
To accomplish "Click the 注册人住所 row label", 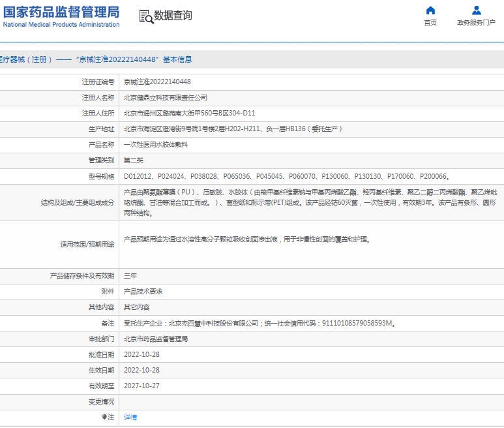I will (x=98, y=113).
